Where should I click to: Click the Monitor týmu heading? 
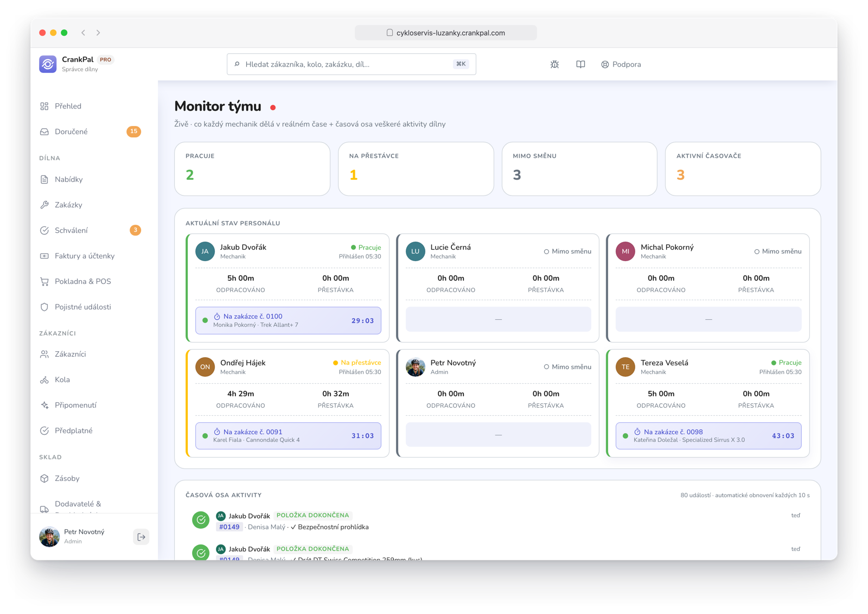coord(218,106)
